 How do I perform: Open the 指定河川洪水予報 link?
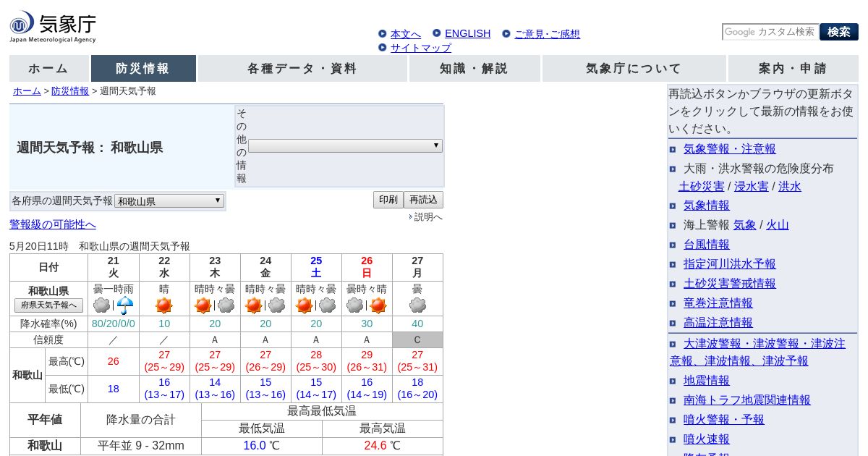click(x=730, y=264)
